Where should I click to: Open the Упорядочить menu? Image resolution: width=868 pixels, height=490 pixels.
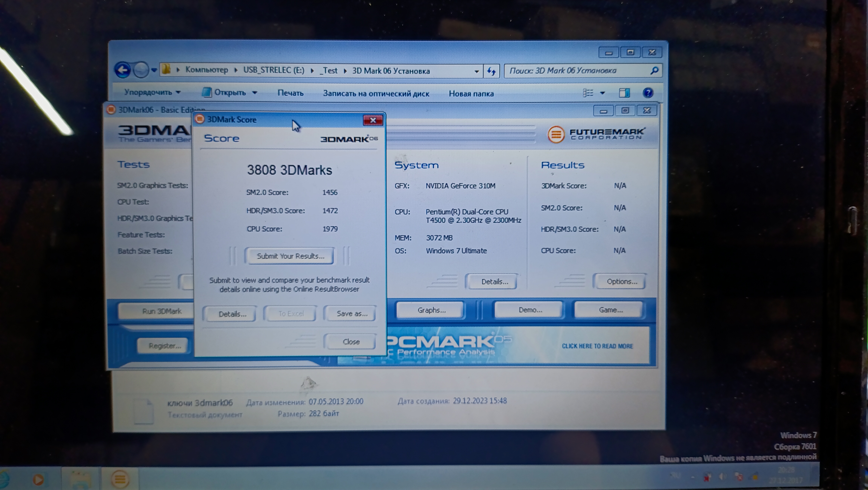[152, 92]
